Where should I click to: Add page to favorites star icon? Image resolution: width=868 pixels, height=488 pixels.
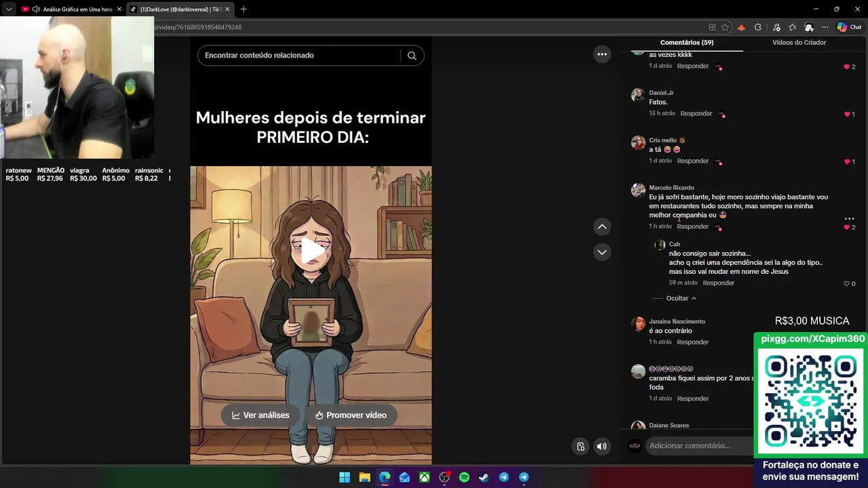(725, 27)
